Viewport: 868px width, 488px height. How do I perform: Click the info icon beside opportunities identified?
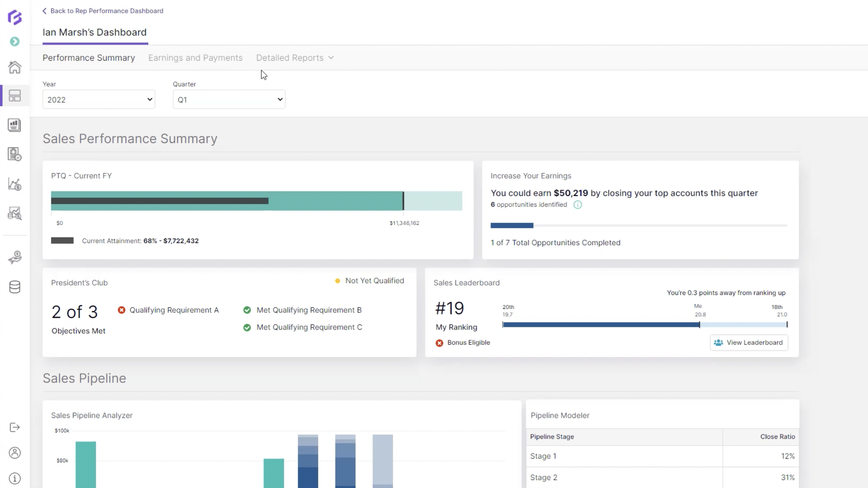point(578,205)
